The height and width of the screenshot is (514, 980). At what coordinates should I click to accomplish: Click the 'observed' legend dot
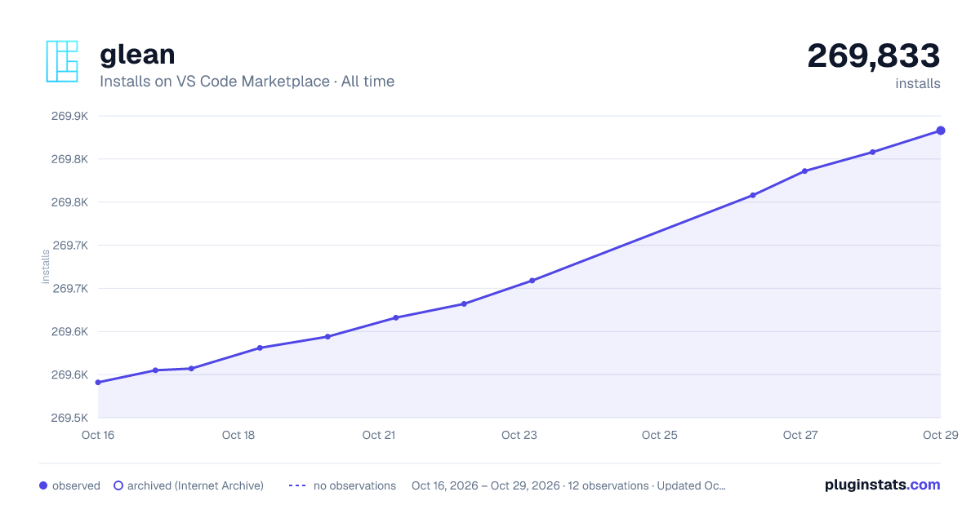pos(43,485)
